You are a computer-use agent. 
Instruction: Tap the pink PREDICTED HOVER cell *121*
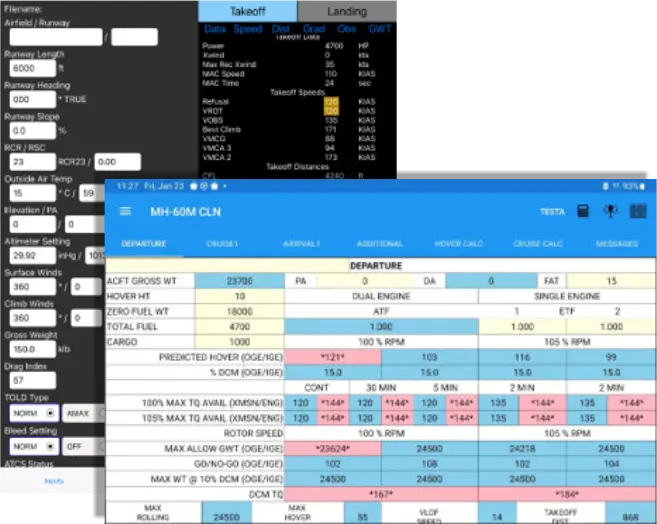(x=333, y=357)
